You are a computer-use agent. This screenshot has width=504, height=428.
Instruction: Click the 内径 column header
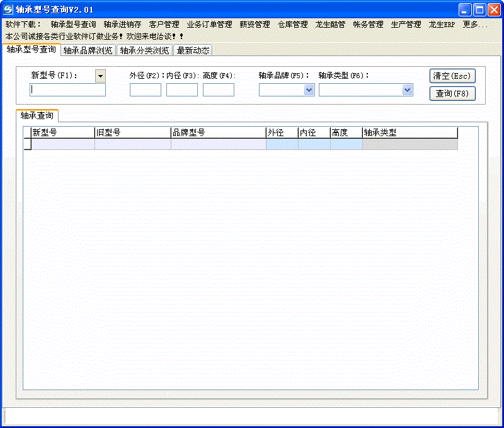(314, 132)
